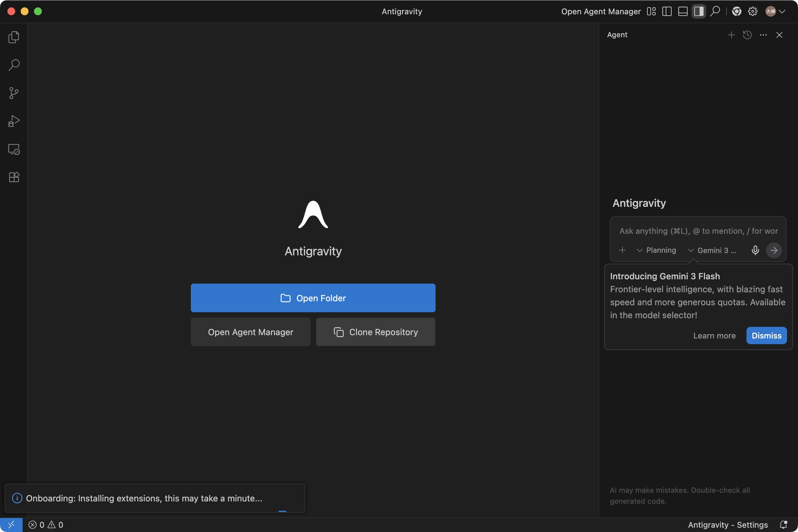Click the blue Open Folder button
Image resolution: width=798 pixels, height=532 pixels.
click(313, 298)
